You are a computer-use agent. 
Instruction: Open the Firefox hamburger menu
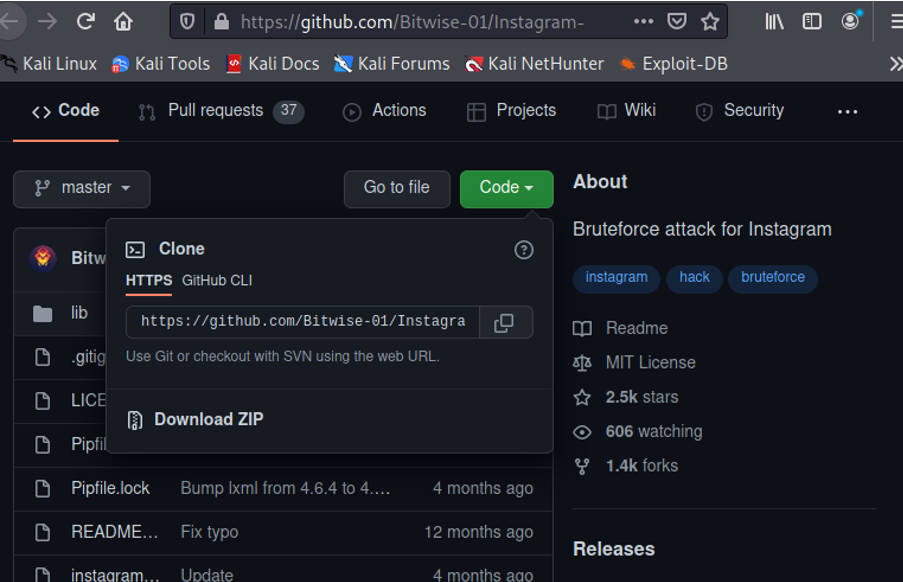(896, 22)
